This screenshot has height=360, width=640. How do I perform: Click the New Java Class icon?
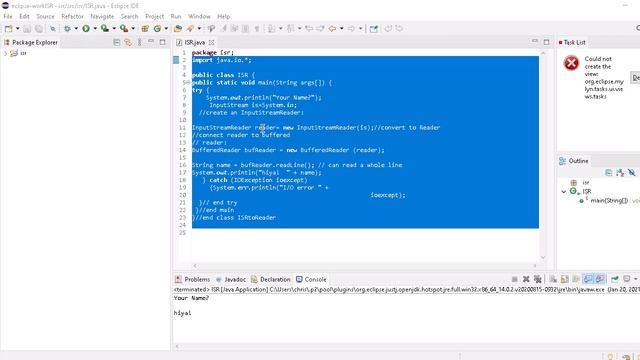[157, 29]
